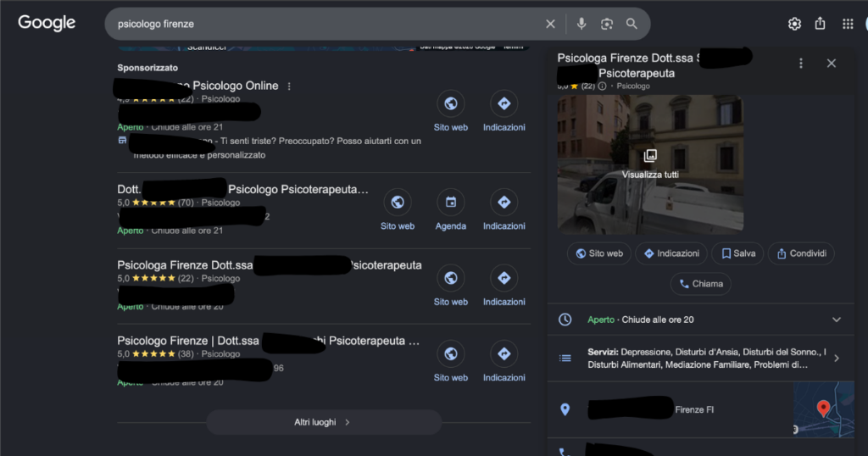Clear the search query with X icon

pos(550,24)
